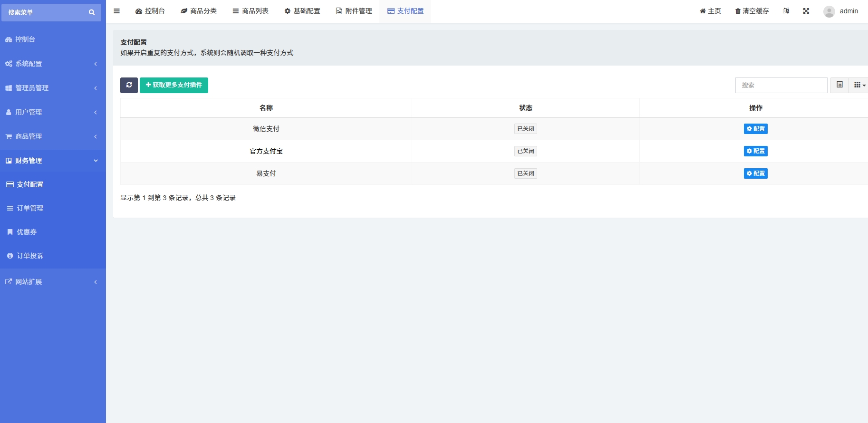The image size is (868, 423).
Task: Click the 清空缓存 link text
Action: point(756,11)
